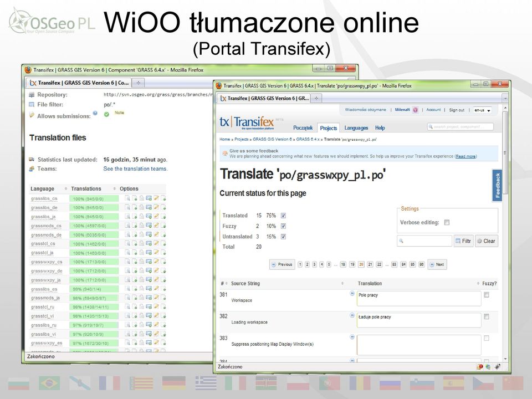Click pencil edit icon in grasstcl_ja row
Image resolution: width=532 pixels, height=399 pixels.
tap(156, 253)
